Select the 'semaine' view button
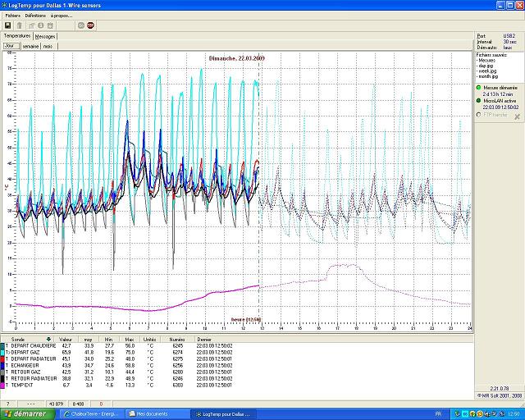525x420 pixels. (x=30, y=47)
